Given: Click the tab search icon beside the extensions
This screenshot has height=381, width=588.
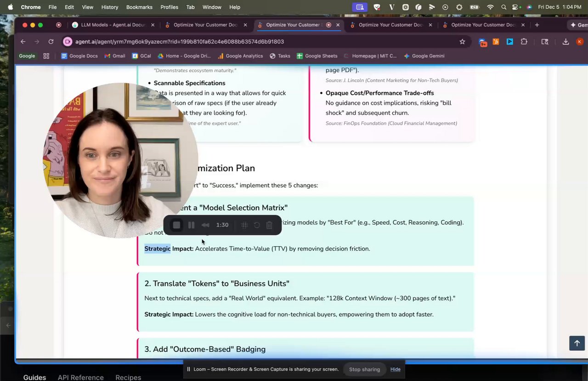Looking at the screenshot, I should [x=545, y=41].
